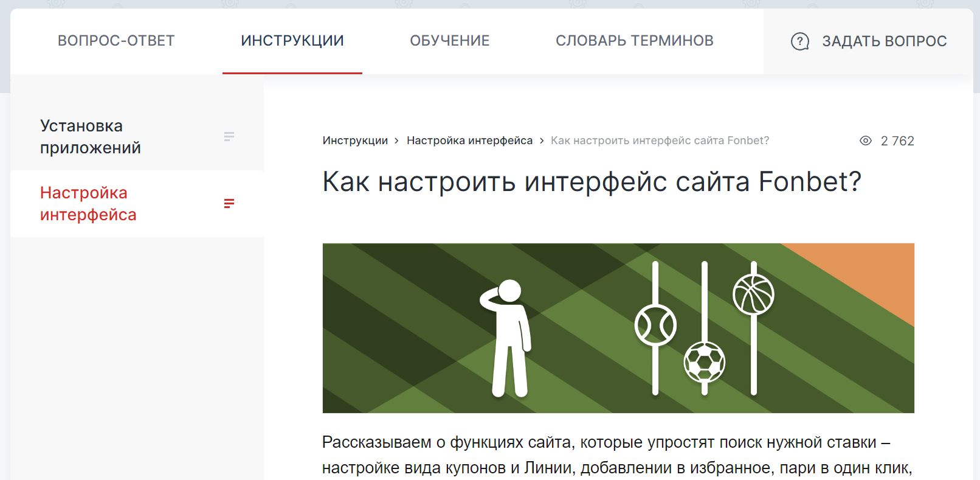Click the ЗАДАТЬ ВОПРОС button

(x=868, y=41)
